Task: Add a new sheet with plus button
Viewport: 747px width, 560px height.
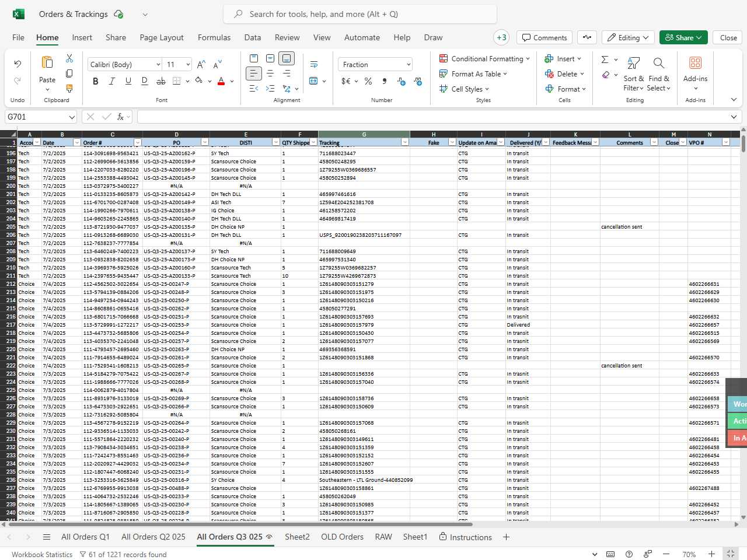Action: (506, 537)
